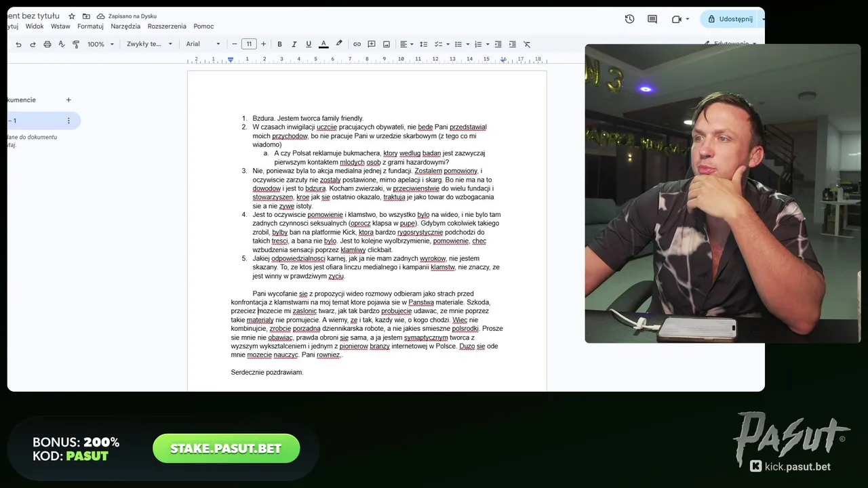Open the Formatuj menu
The width and height of the screenshot is (868, 488).
coord(90,26)
